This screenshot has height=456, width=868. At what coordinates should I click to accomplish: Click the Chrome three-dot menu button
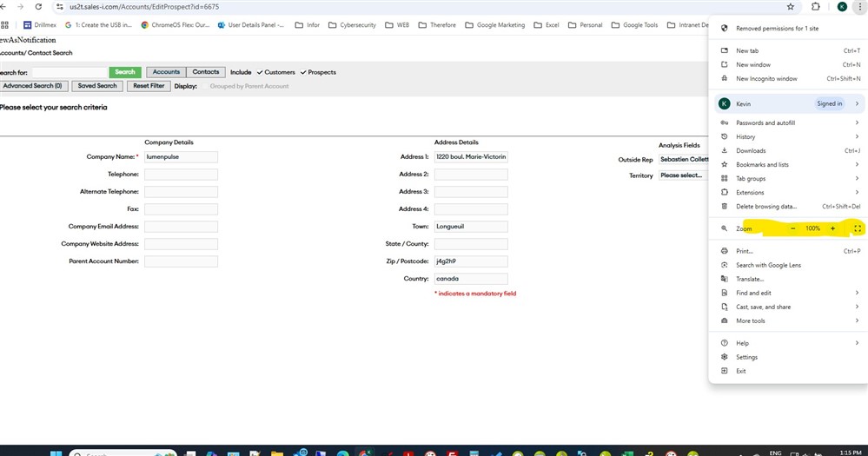click(858, 6)
